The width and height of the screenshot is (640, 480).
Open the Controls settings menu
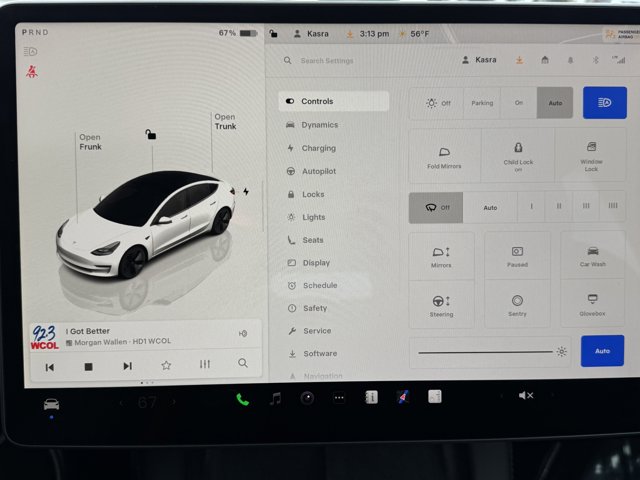333,101
